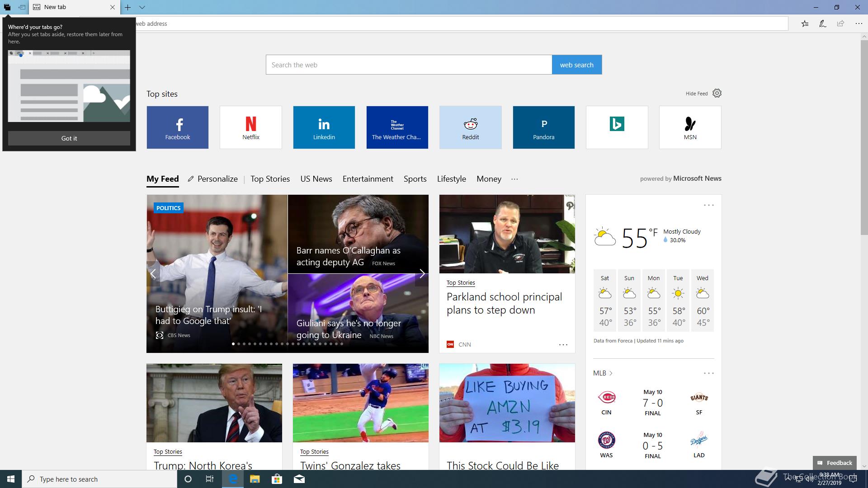Viewport: 868px width, 488px height.
Task: Click Personalize with pencil icon
Action: (x=213, y=179)
